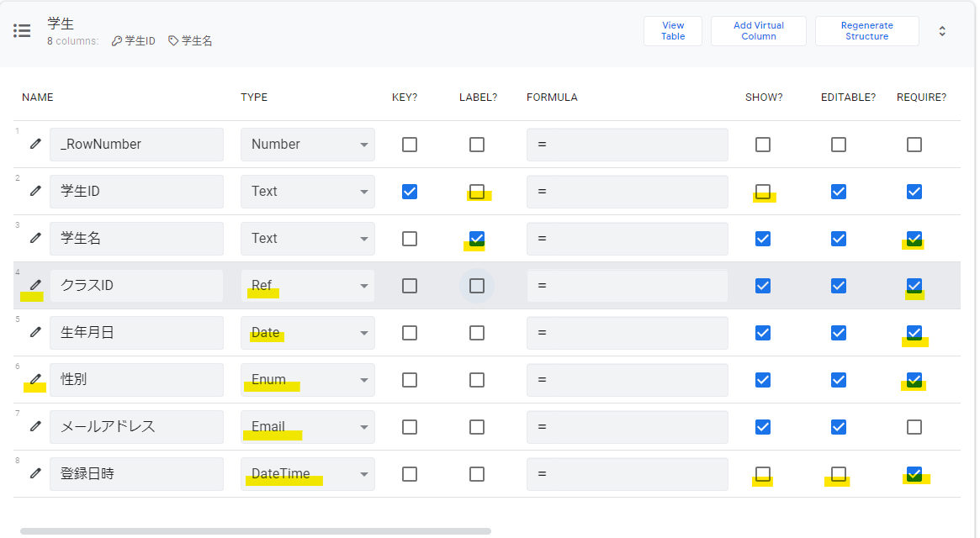Open the Date type dropdown for 生年月日

pyautogui.click(x=308, y=333)
